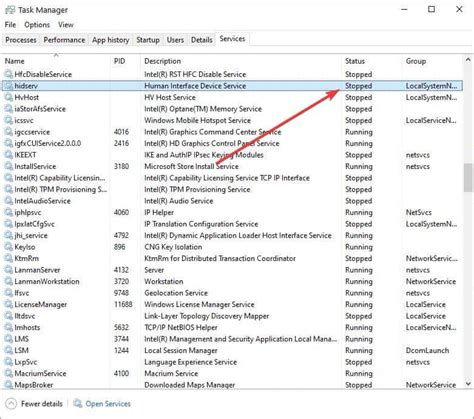This screenshot has height=419, width=474.
Task: Collapse view with Fewer details arrow
Action: point(11,404)
